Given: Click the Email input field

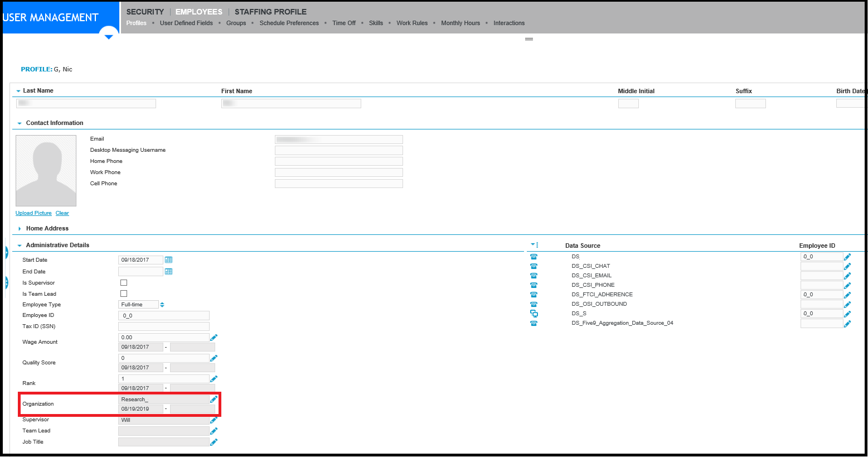Looking at the screenshot, I should [339, 139].
